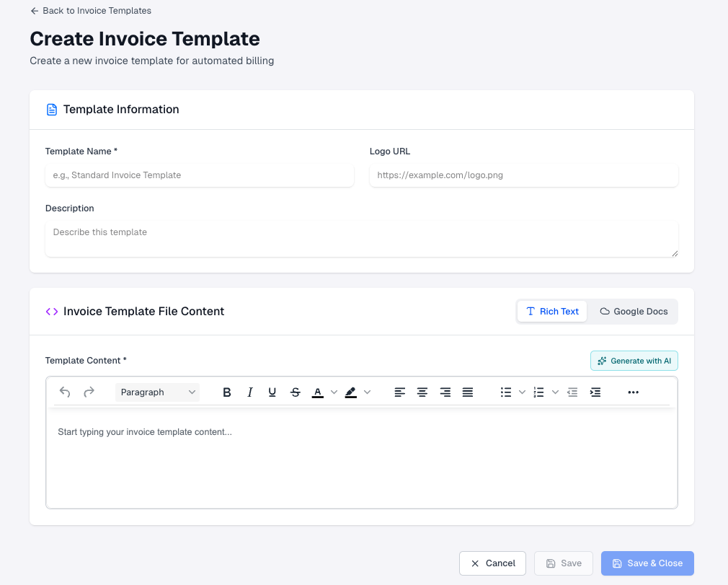728x585 pixels.
Task: Click the Description textarea resize handle
Action: (x=675, y=253)
